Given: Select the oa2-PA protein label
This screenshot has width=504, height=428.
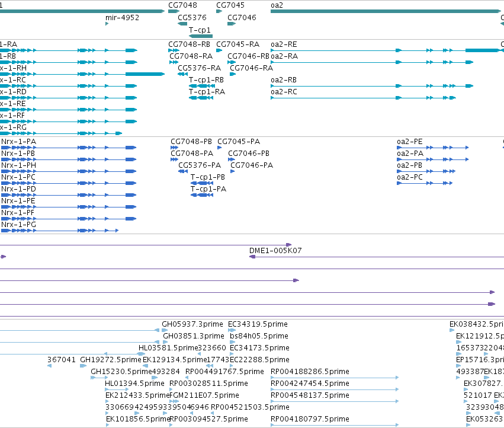Looking at the screenshot, I should [410, 154].
